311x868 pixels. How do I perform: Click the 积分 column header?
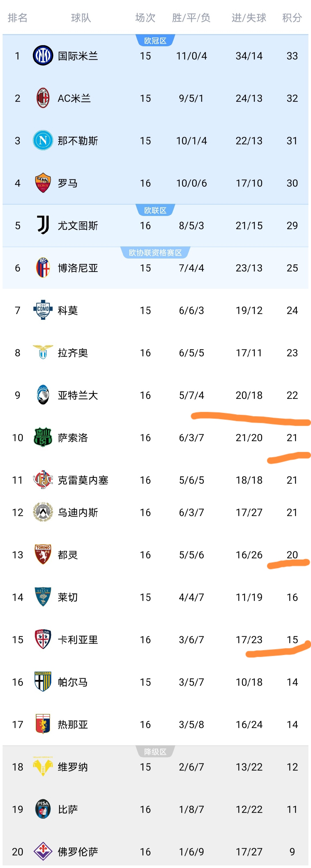coord(292,18)
